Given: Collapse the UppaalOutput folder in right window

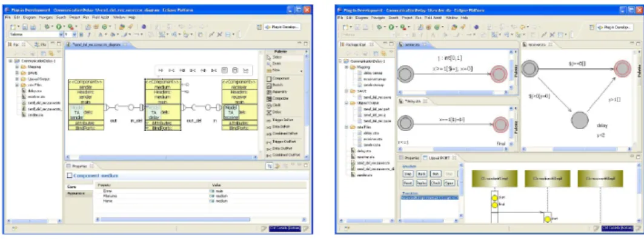Looking at the screenshot, I should coord(347,103).
